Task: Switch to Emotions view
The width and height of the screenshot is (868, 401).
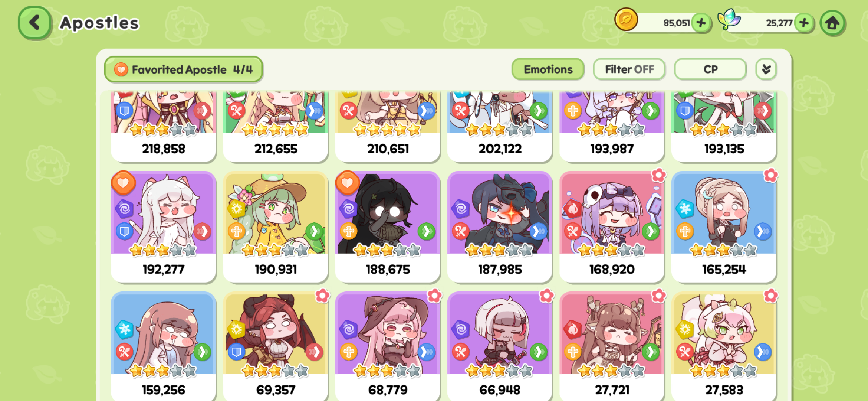Action: [x=548, y=69]
